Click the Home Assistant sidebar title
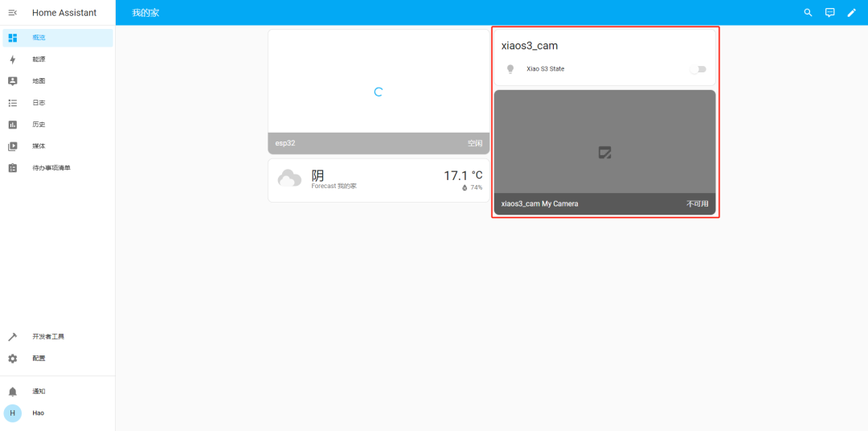The width and height of the screenshot is (868, 431). (64, 13)
